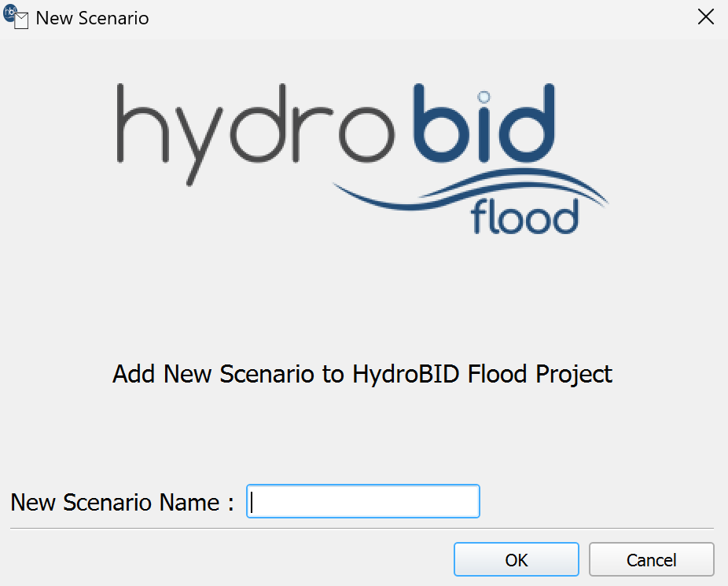Click the "New Scenario Name :" label

click(122, 502)
